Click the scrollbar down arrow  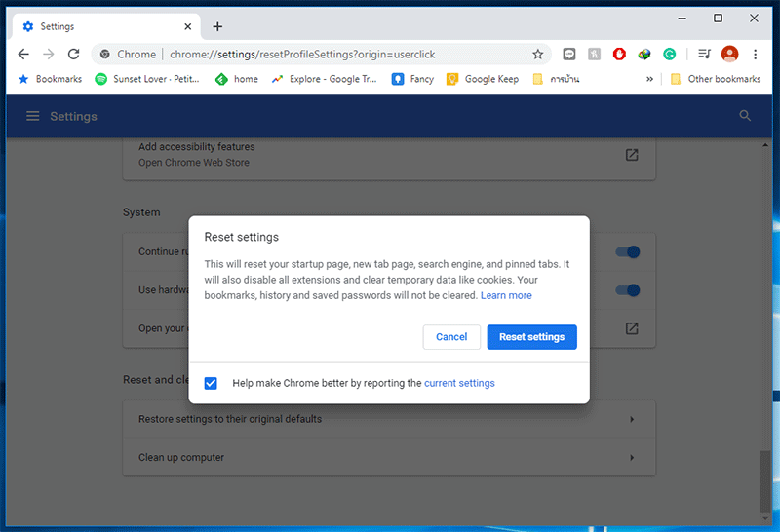764,519
